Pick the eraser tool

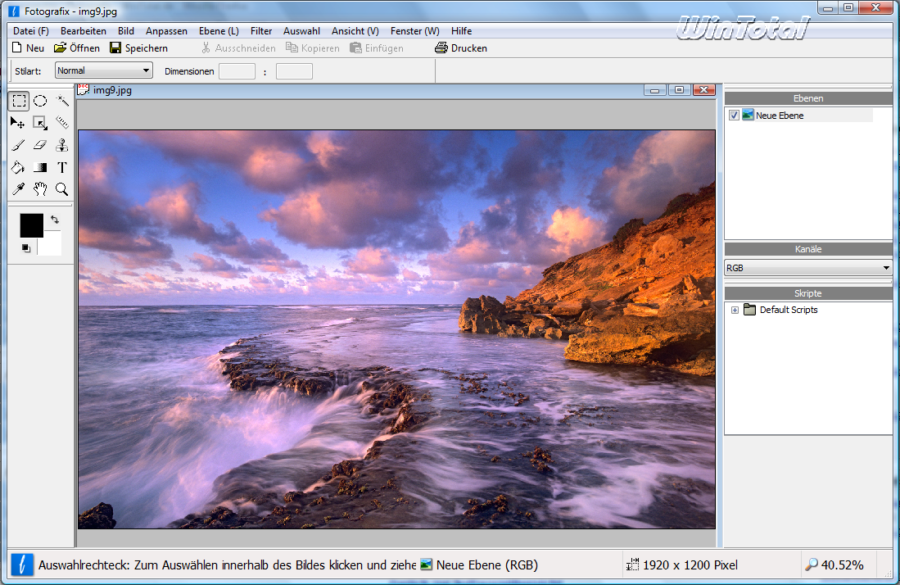[x=40, y=145]
